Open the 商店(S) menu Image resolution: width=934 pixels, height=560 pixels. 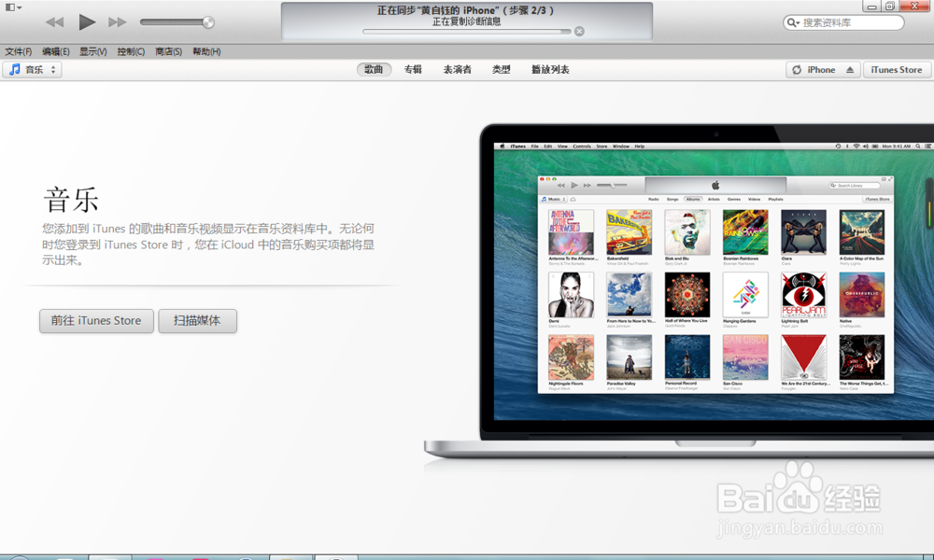coord(168,51)
